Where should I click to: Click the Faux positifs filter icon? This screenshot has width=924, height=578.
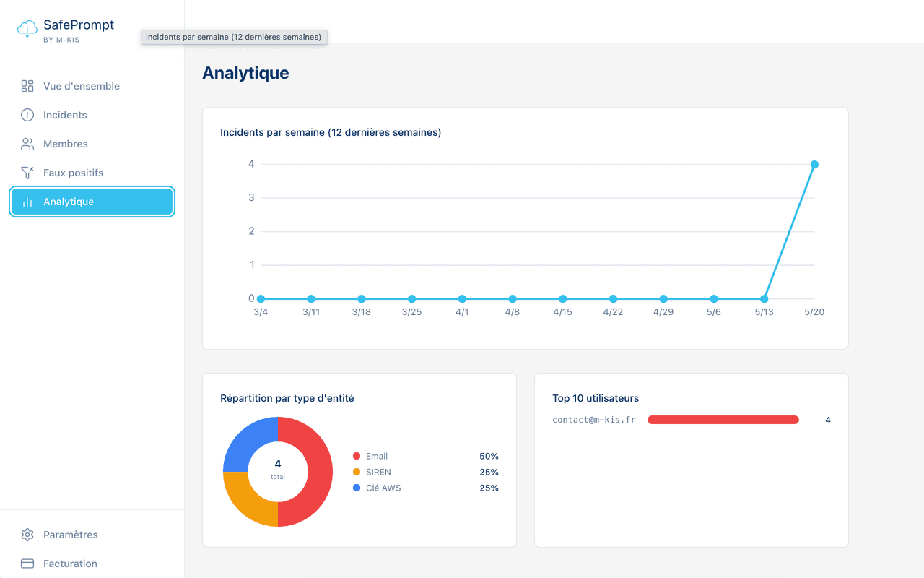(27, 173)
